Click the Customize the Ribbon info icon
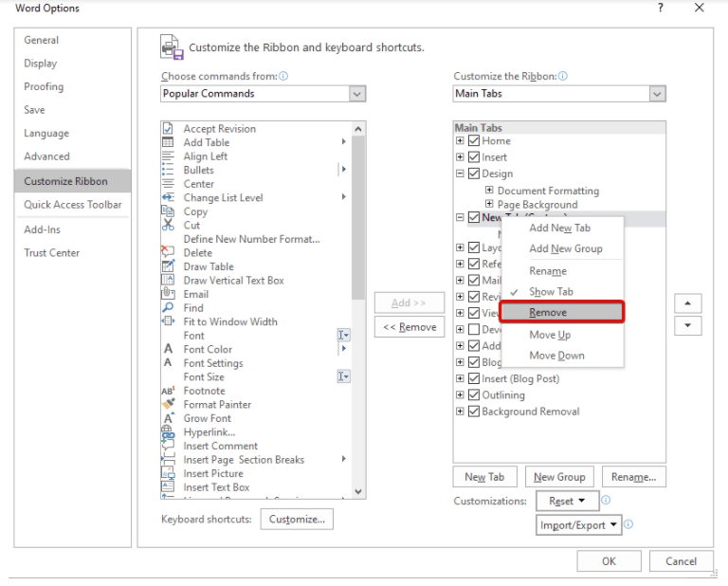Screen dimensions: 728x586 tap(563, 76)
